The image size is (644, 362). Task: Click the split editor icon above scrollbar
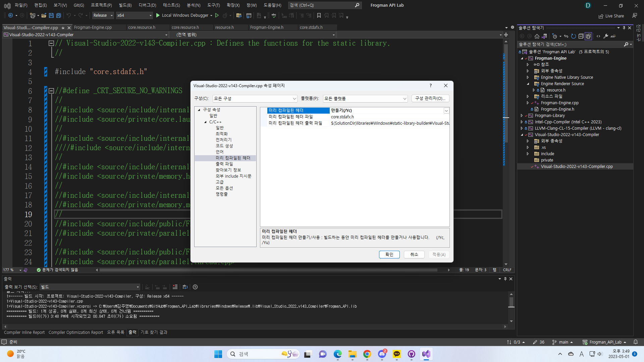[x=506, y=35]
